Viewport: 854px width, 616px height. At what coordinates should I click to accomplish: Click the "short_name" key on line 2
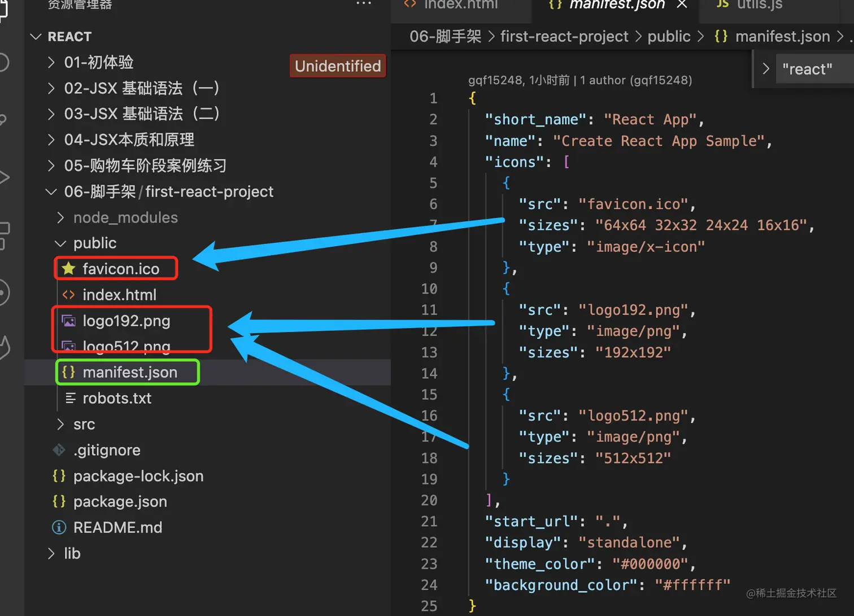(535, 120)
